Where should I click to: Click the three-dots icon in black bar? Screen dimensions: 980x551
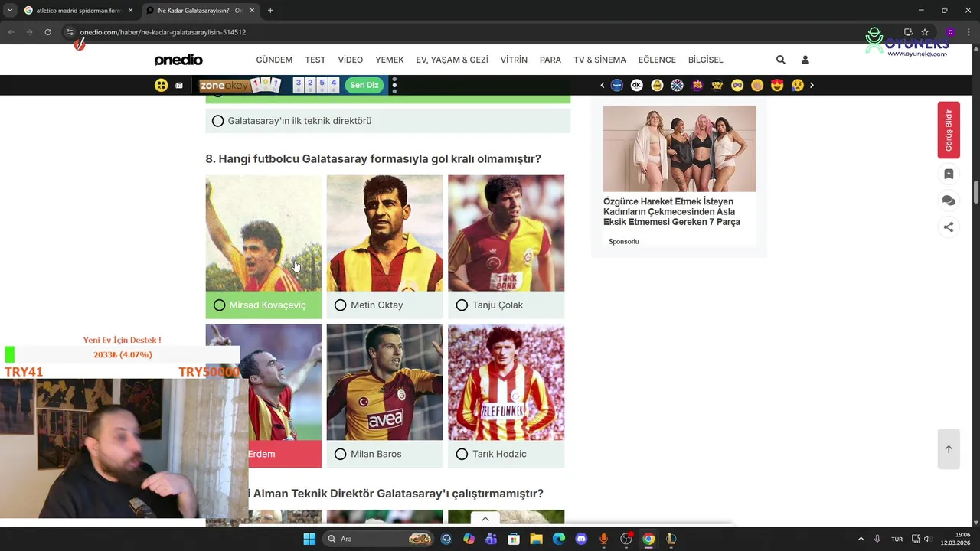[394, 85]
